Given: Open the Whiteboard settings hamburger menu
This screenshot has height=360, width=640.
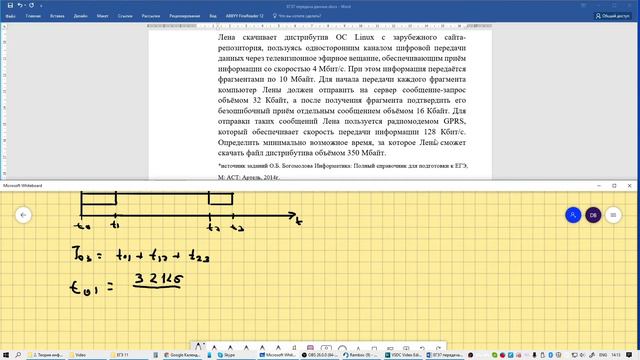Looking at the screenshot, I should [x=613, y=215].
